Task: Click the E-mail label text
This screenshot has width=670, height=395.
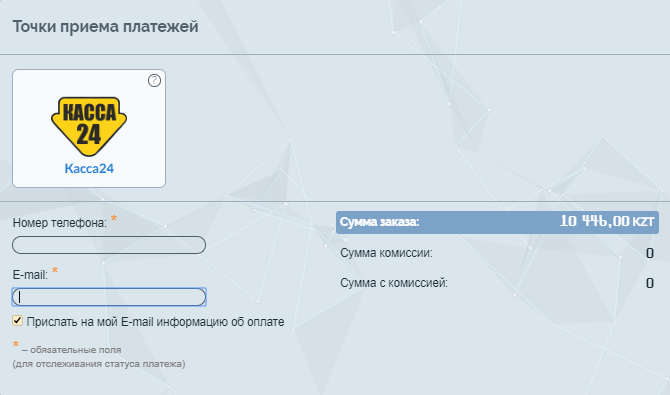Action: click(x=30, y=275)
